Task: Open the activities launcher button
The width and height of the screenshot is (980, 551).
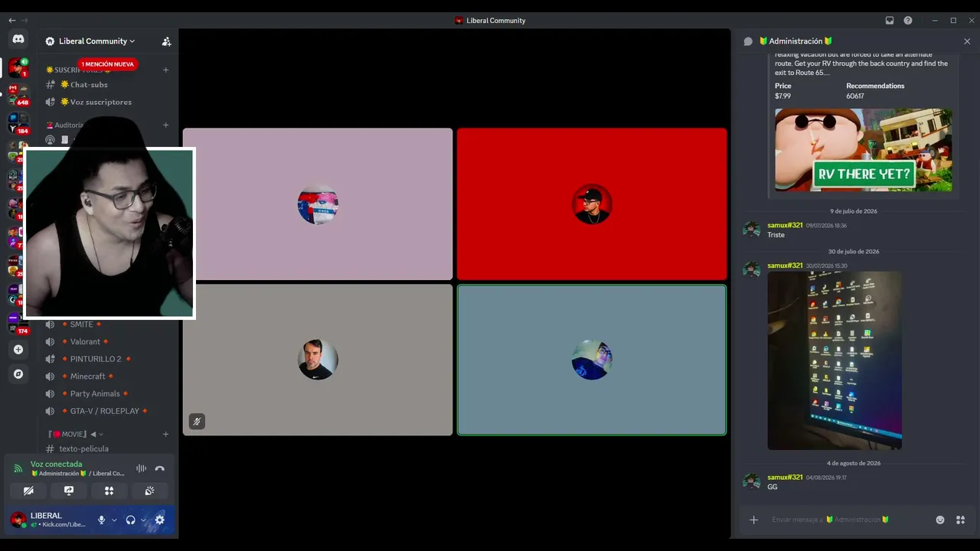Action: click(109, 491)
